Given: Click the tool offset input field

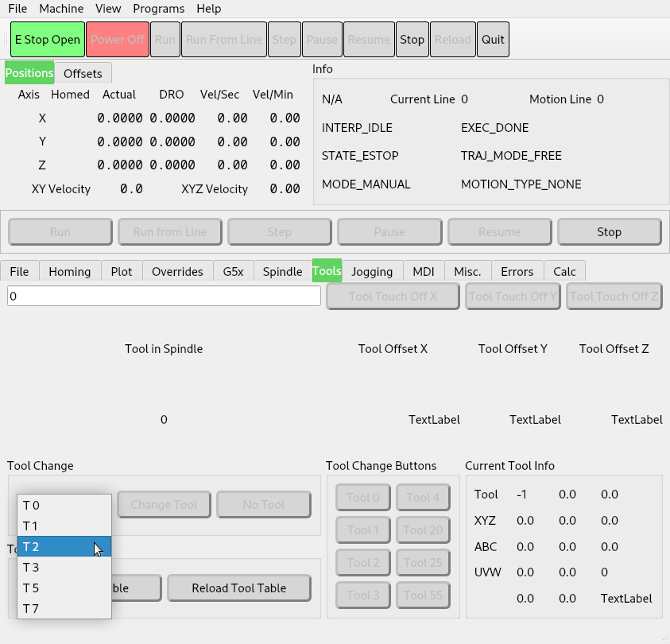Looking at the screenshot, I should [x=164, y=296].
